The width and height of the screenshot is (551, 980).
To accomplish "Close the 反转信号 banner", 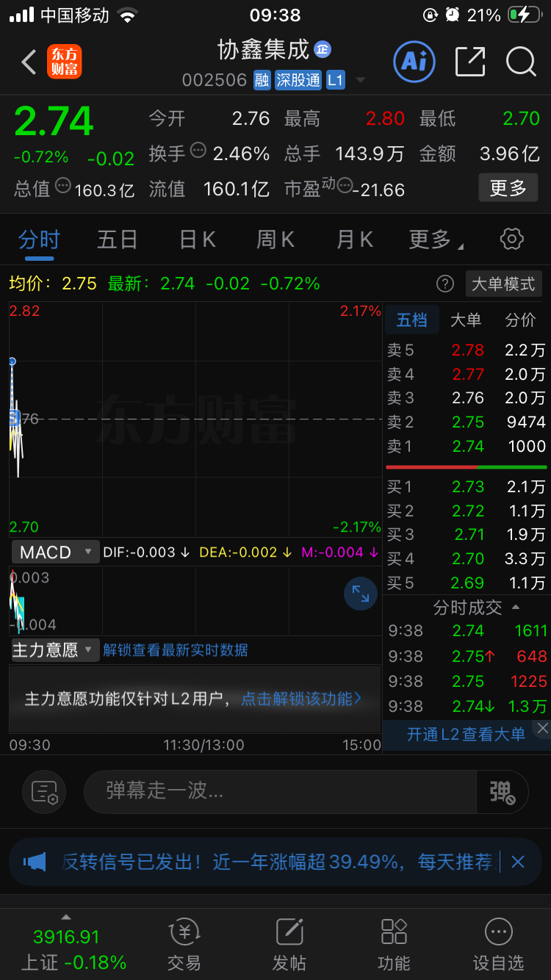I will pos(518,862).
